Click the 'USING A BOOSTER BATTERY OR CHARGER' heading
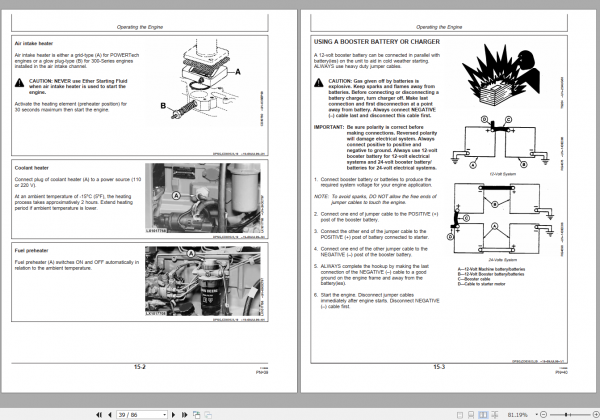Image resolution: width=600 pixels, height=420 pixels. 377,42
